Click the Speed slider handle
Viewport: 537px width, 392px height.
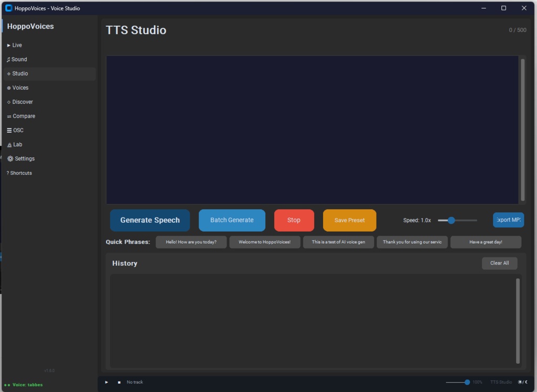point(452,220)
